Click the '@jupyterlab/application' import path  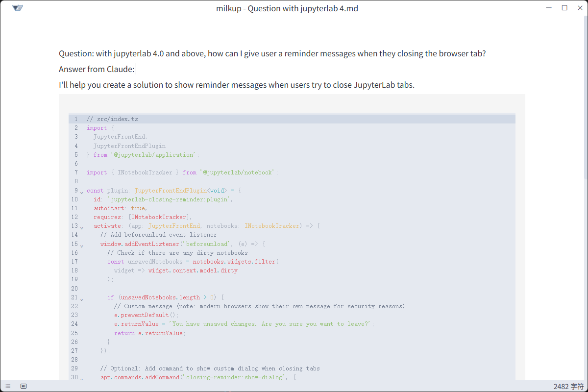[x=154, y=155]
